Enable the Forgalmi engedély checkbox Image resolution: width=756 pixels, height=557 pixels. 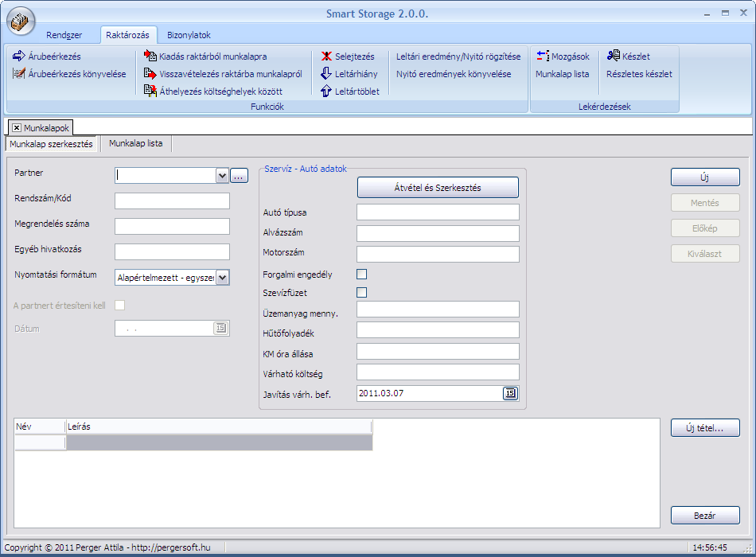click(362, 275)
